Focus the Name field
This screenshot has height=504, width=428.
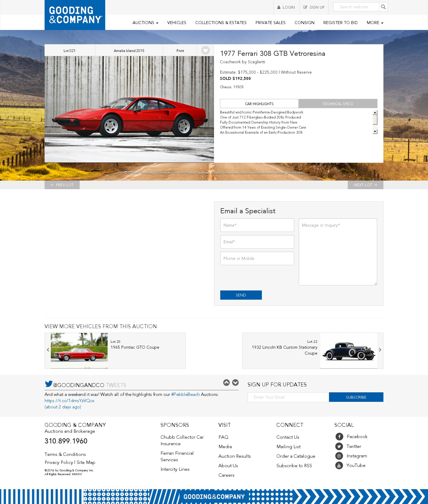point(257,225)
